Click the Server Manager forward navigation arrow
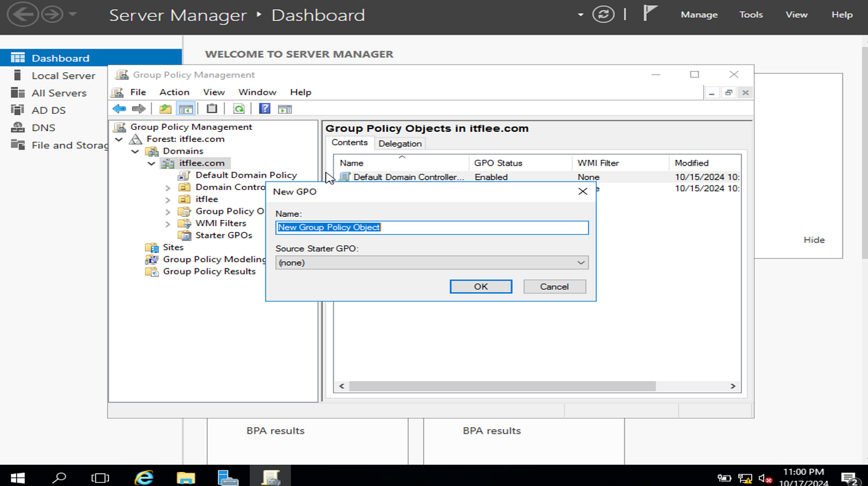The image size is (868, 486). [52, 14]
